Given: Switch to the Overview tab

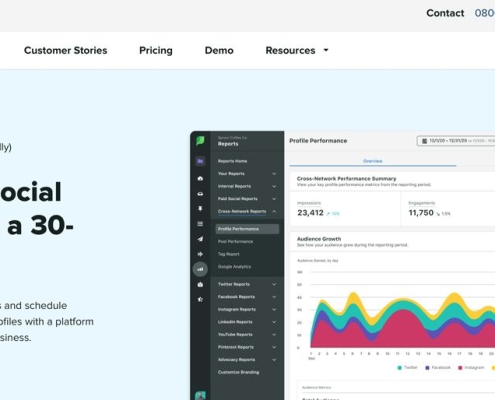Looking at the screenshot, I should (372, 161).
